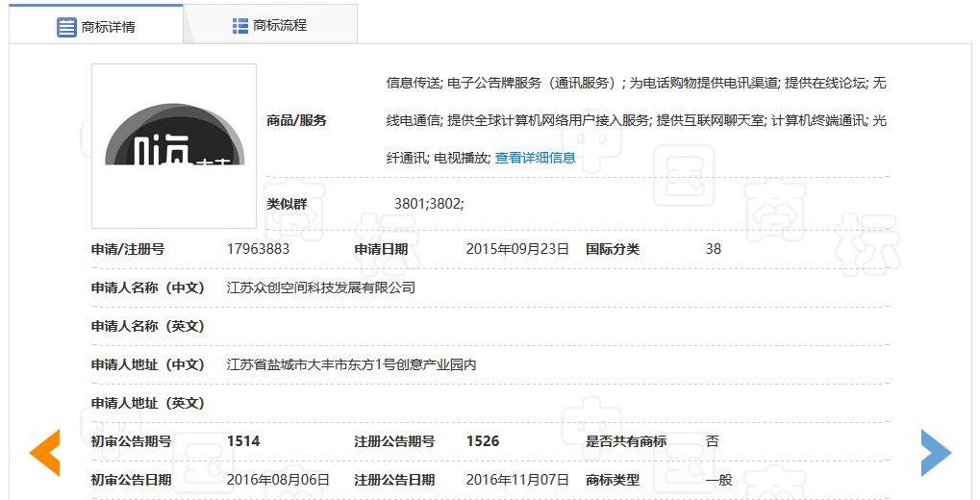Select registration announcement date 2016年11月07日
The image size is (980, 500).
click(517, 480)
